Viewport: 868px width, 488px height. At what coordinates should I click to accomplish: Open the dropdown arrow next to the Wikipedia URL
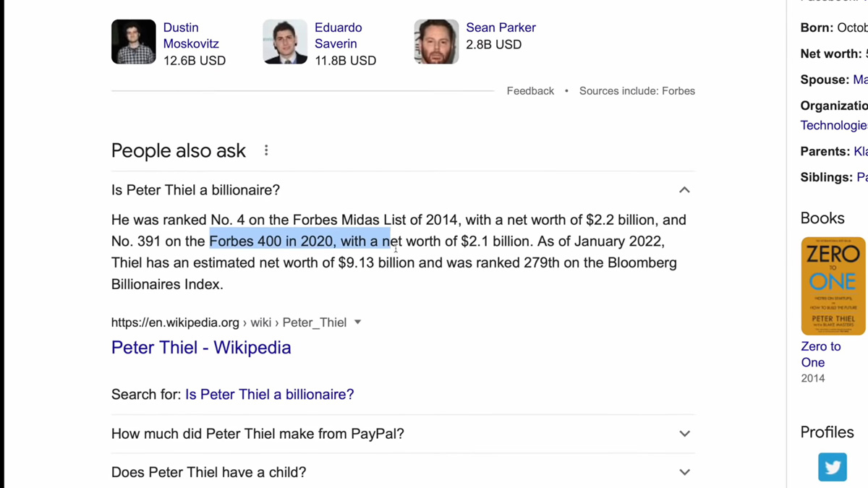[x=357, y=322]
